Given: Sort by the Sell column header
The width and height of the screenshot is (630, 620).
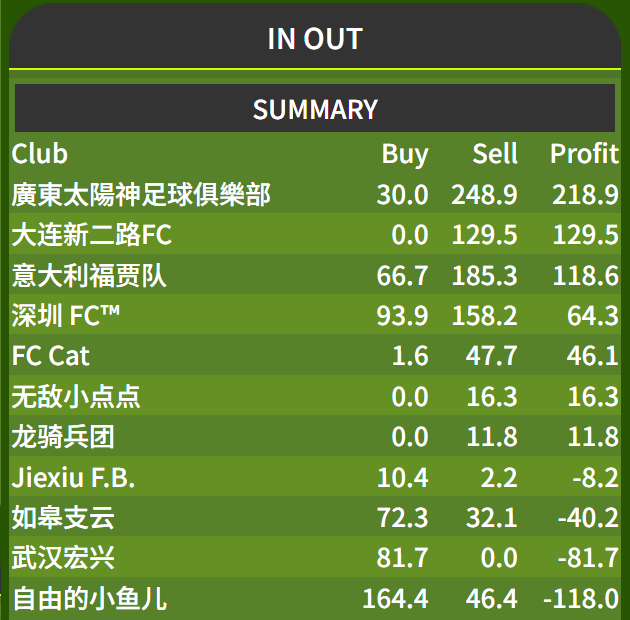Looking at the screenshot, I should (495, 153).
